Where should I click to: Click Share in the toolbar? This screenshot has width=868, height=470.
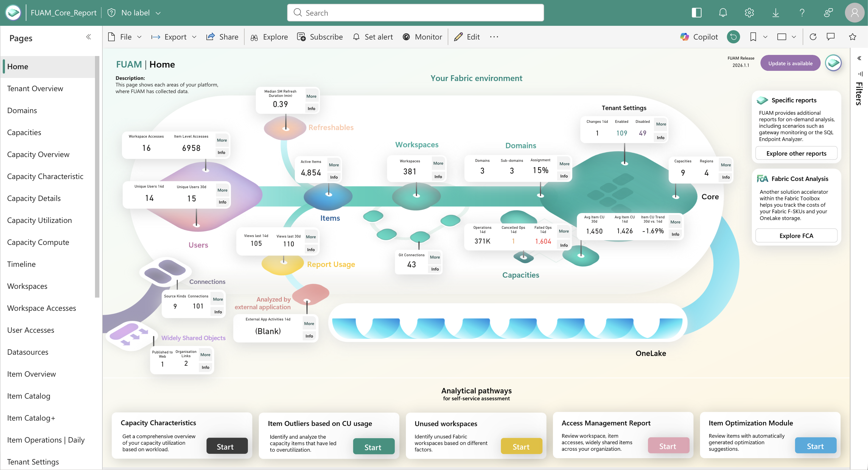click(222, 37)
